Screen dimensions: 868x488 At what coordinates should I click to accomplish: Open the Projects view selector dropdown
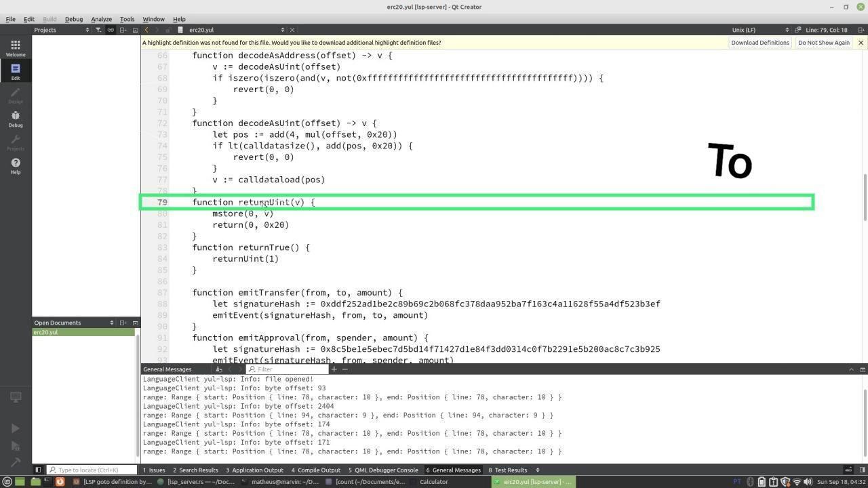pyautogui.click(x=61, y=30)
